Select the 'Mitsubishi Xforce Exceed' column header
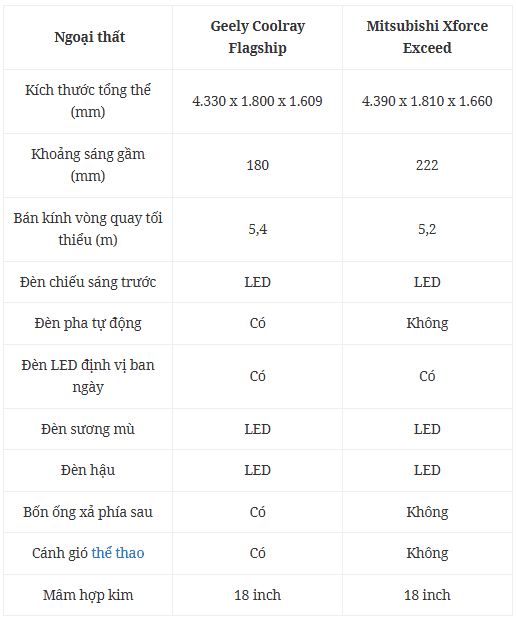The image size is (516, 619). click(x=427, y=37)
